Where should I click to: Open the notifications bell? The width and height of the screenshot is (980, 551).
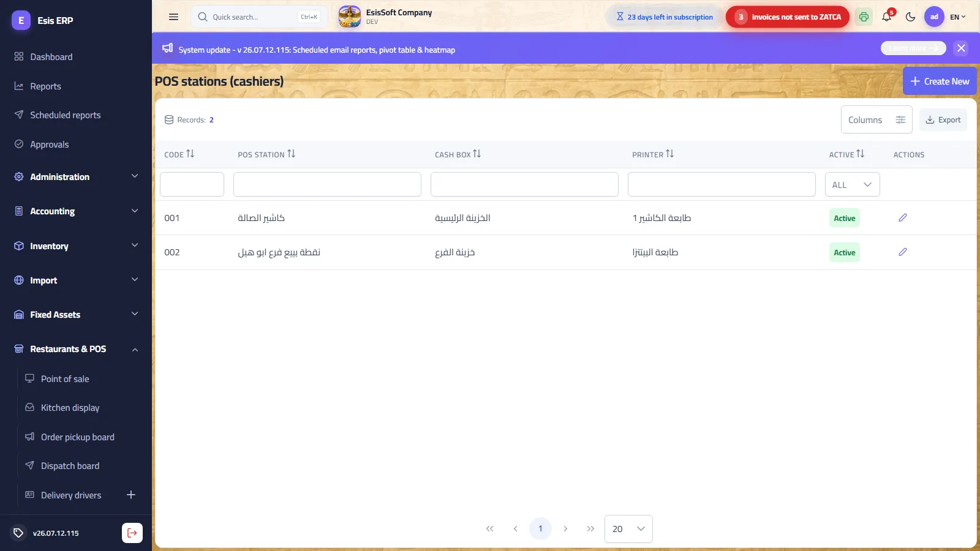pos(887,17)
